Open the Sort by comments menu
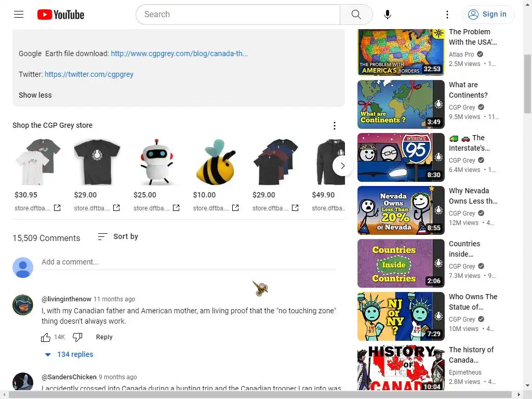The height and width of the screenshot is (399, 532). point(118,236)
